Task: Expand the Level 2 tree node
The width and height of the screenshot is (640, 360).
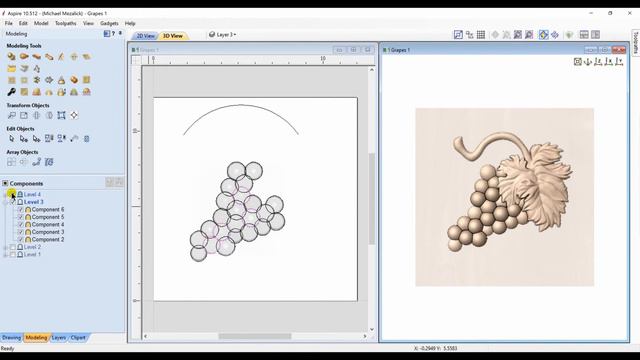Action: (5, 247)
